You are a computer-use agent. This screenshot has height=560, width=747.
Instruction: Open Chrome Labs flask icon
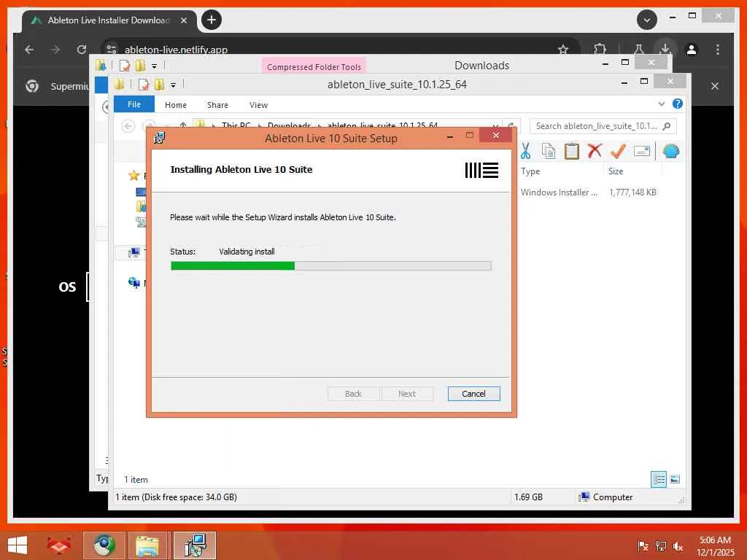tap(639, 50)
